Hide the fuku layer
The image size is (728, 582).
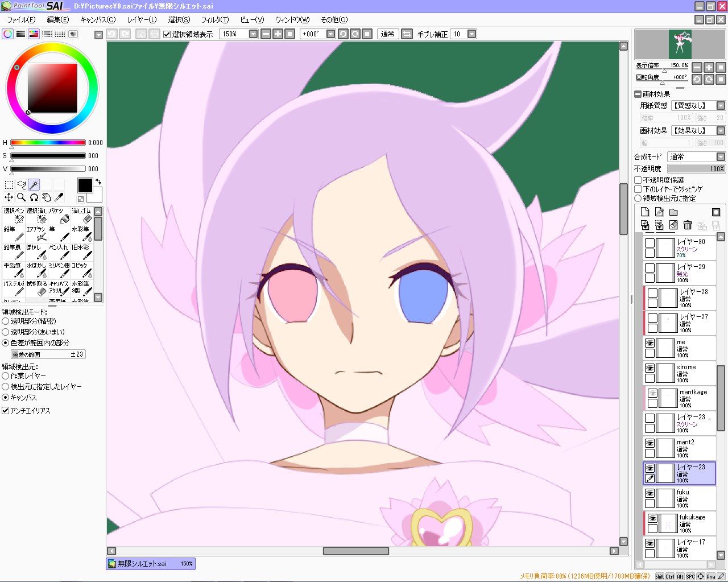[650, 493]
